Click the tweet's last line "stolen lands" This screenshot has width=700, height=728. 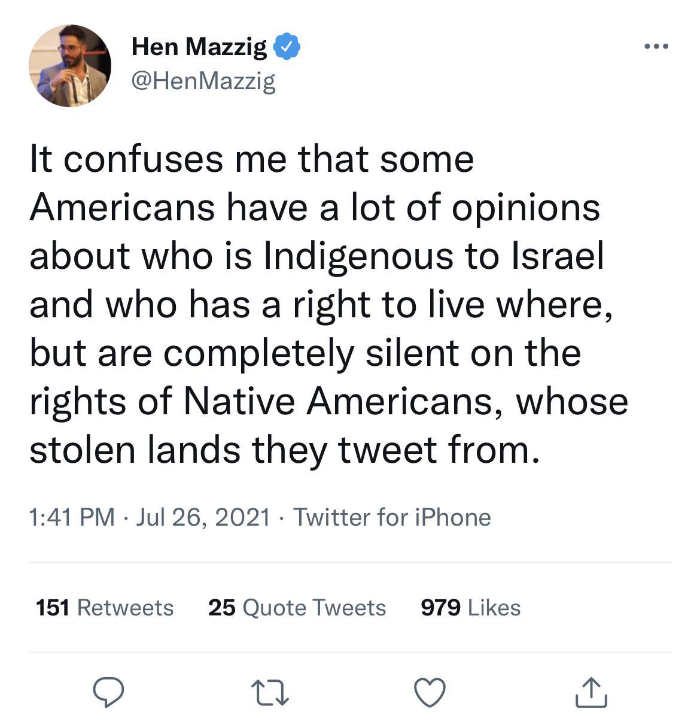[x=135, y=450]
